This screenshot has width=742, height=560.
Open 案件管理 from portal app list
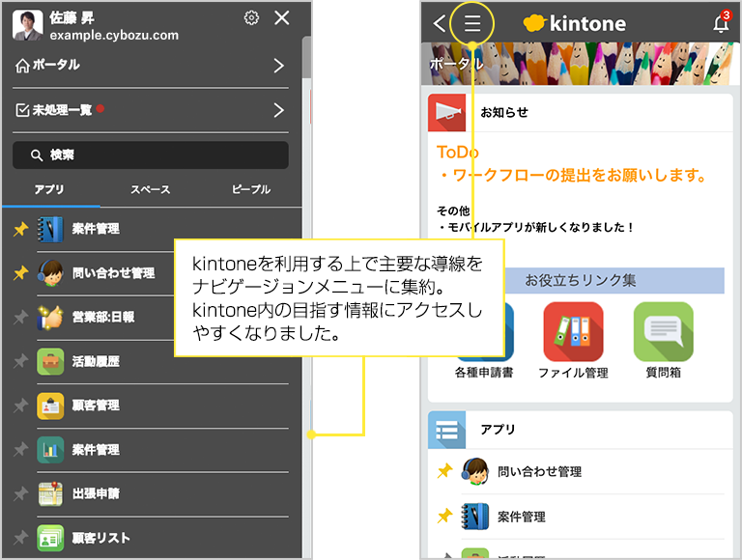pos(521,517)
